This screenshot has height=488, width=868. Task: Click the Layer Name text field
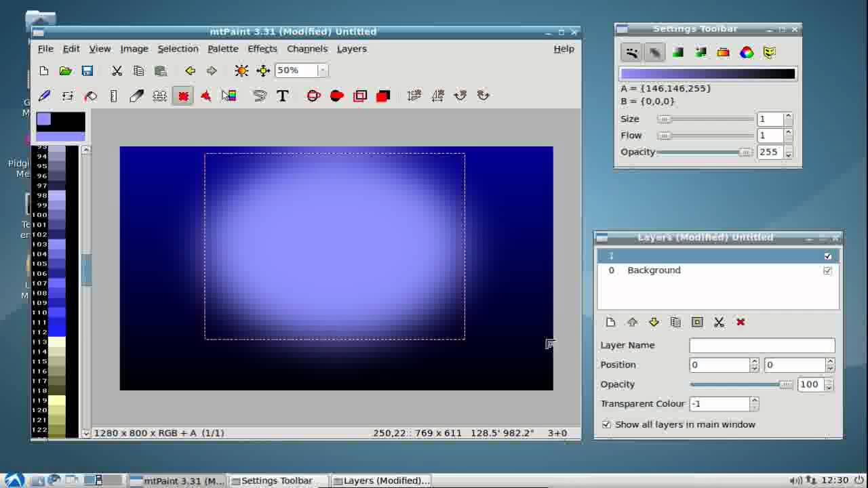coord(762,345)
